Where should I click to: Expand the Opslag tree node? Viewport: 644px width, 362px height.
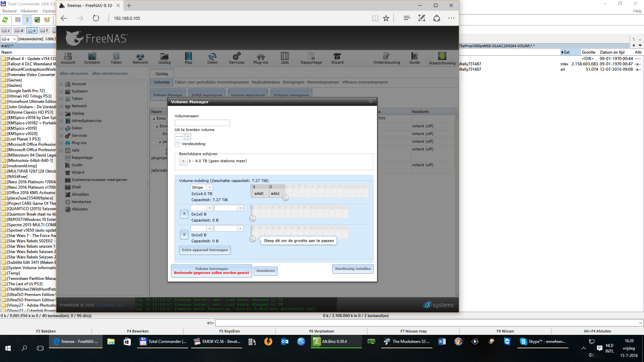[x=61, y=114]
